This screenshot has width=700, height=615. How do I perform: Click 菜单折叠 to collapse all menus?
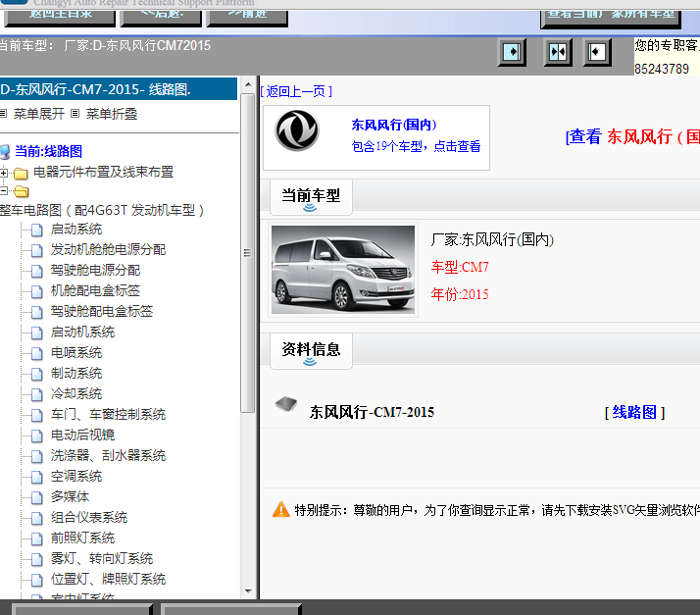point(111,114)
